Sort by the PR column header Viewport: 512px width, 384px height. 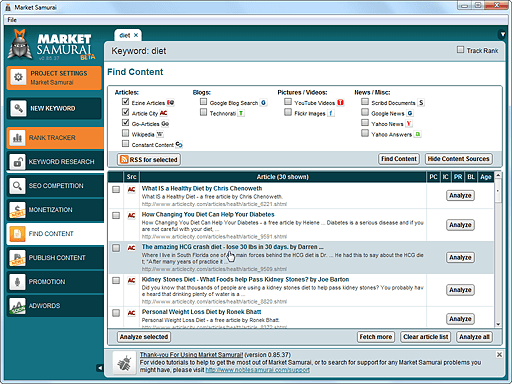[x=458, y=177]
